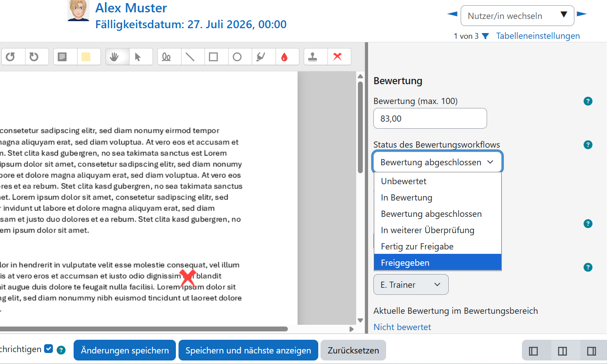This screenshot has height=364, width=607.
Task: Open the help icon above the E. Trainer dropdown
Action: click(x=588, y=267)
